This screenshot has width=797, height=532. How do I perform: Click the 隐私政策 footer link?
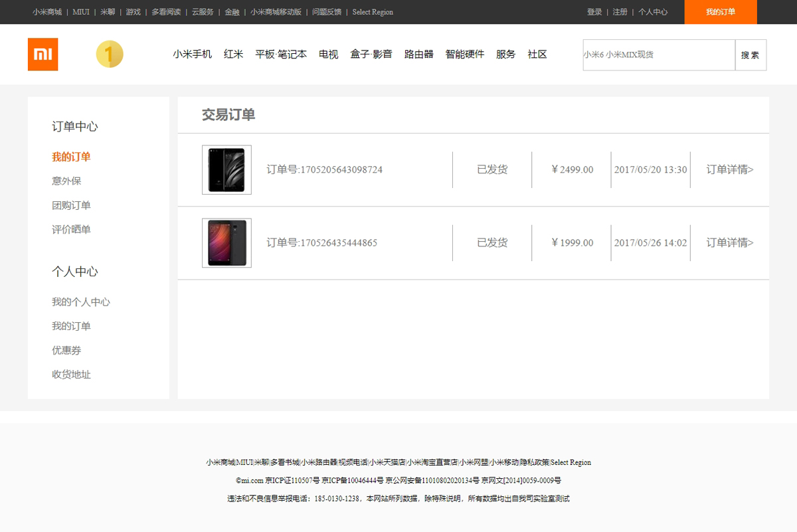(x=535, y=462)
